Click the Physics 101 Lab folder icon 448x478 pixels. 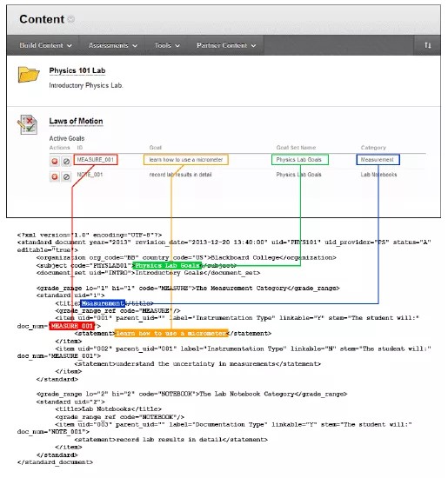29,75
